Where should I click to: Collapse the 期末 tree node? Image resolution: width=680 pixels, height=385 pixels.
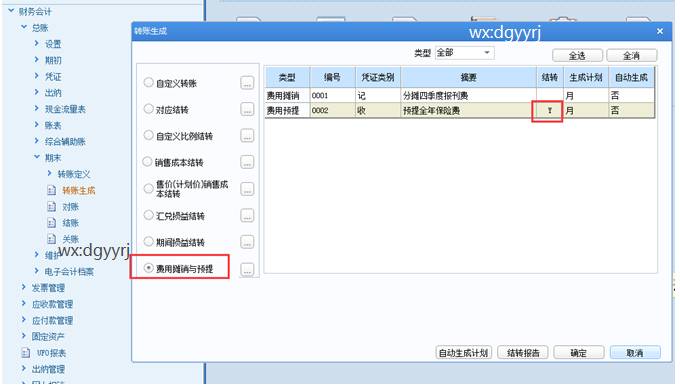[36, 157]
